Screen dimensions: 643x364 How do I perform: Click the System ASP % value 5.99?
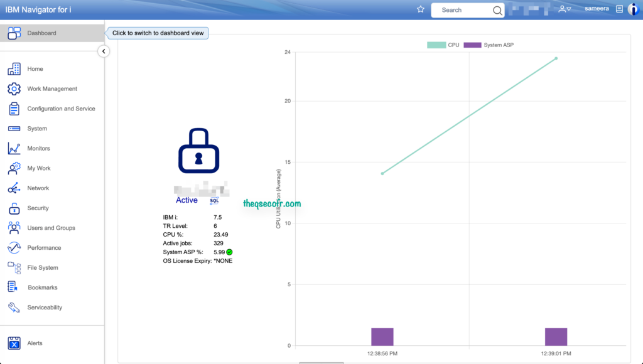[219, 252]
